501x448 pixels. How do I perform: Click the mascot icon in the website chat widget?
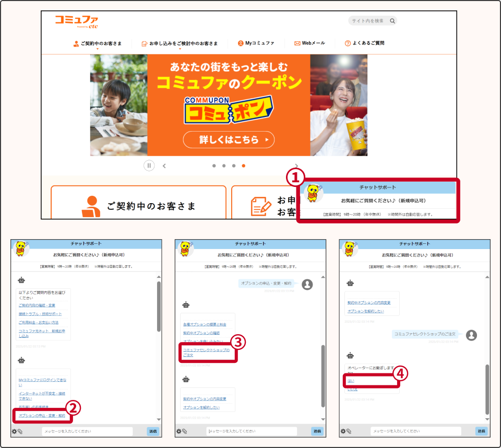(x=313, y=193)
